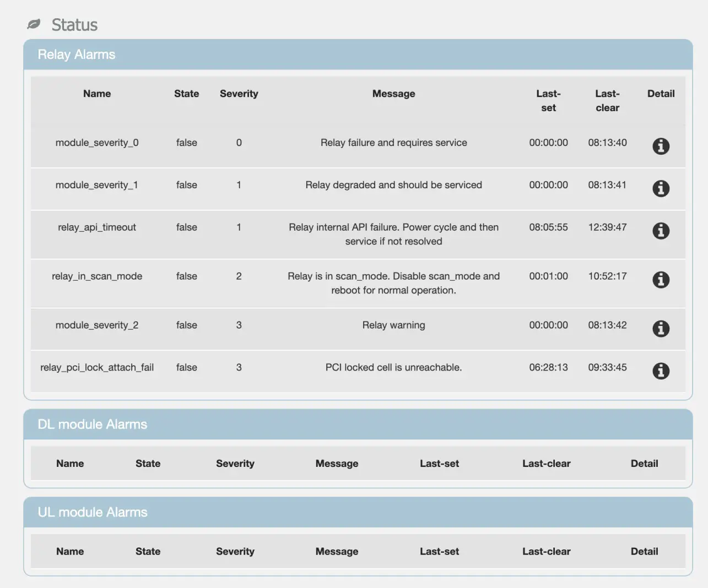The image size is (708, 588).
Task: Click the 00:01:00 last-set time
Action: pyautogui.click(x=549, y=276)
